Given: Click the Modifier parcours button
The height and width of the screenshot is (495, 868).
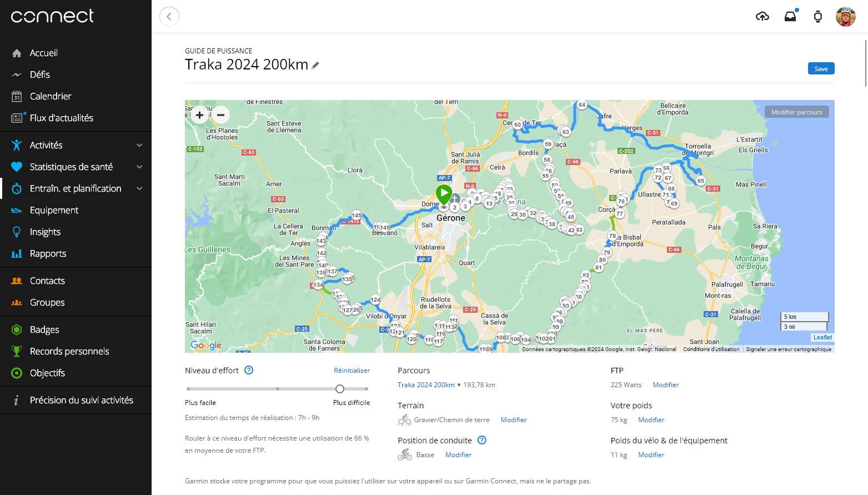Looking at the screenshot, I should [796, 112].
